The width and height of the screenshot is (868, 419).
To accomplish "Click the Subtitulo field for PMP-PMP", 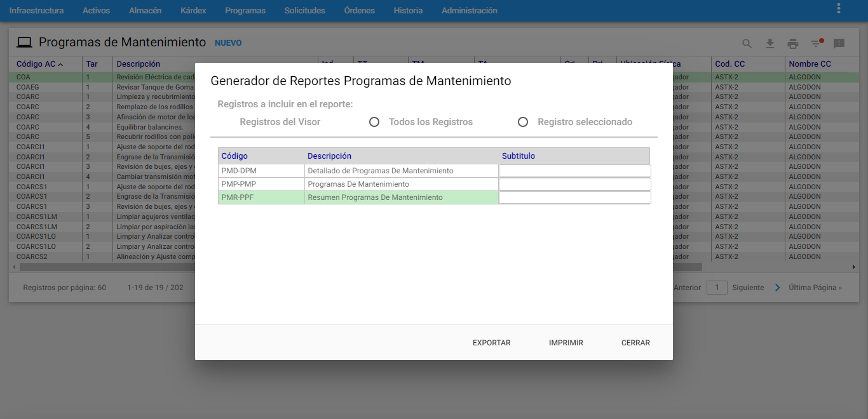I will coord(574,184).
